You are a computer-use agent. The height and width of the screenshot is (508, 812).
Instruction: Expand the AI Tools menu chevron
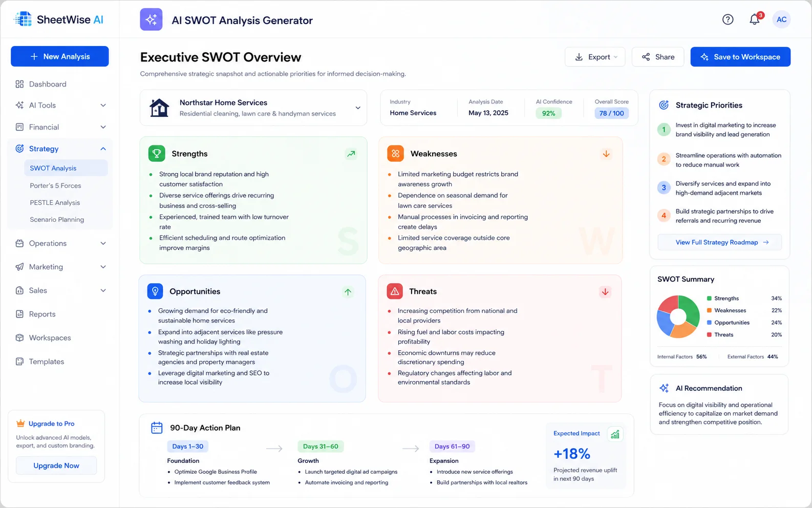tap(103, 105)
